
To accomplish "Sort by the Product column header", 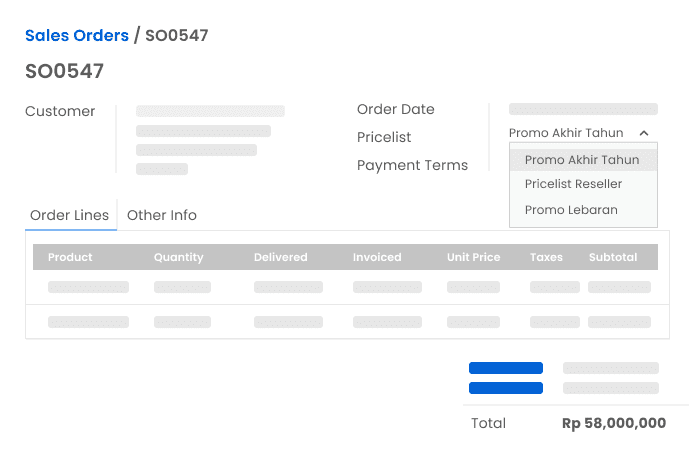I will pyautogui.click(x=70, y=257).
